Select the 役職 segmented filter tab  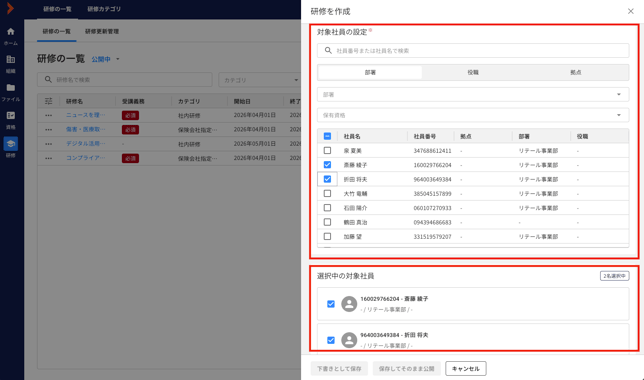473,72
